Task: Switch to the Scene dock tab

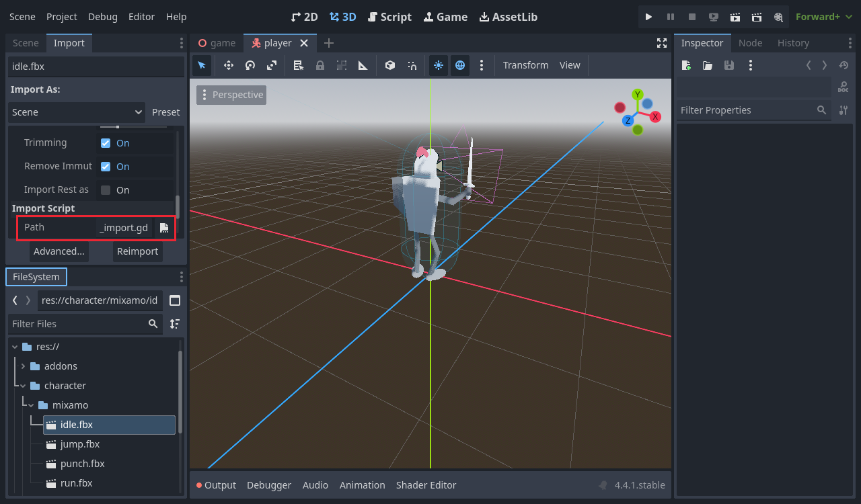Action: coord(26,43)
